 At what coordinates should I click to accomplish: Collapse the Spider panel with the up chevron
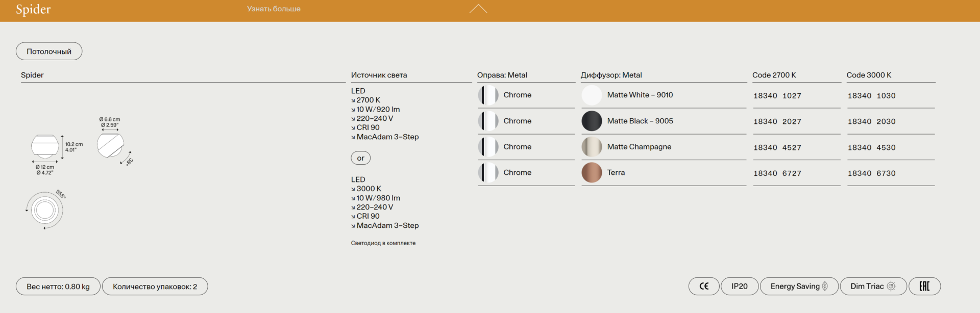point(478,9)
